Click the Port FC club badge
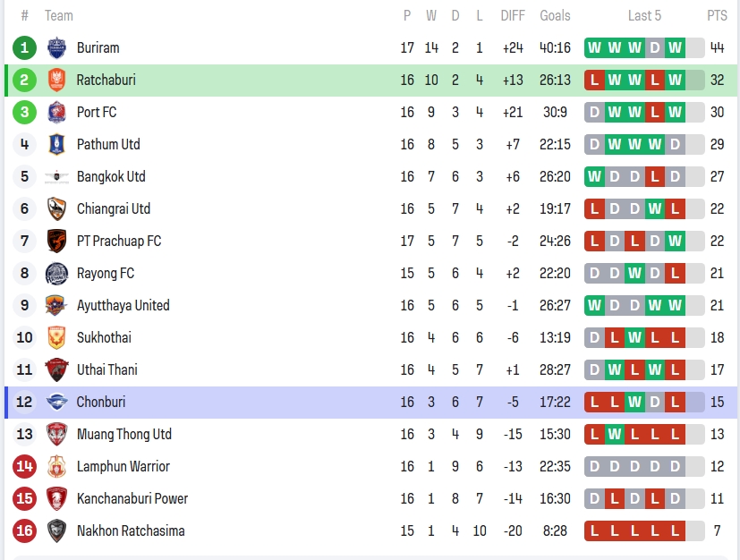740x560 pixels. pos(56,112)
